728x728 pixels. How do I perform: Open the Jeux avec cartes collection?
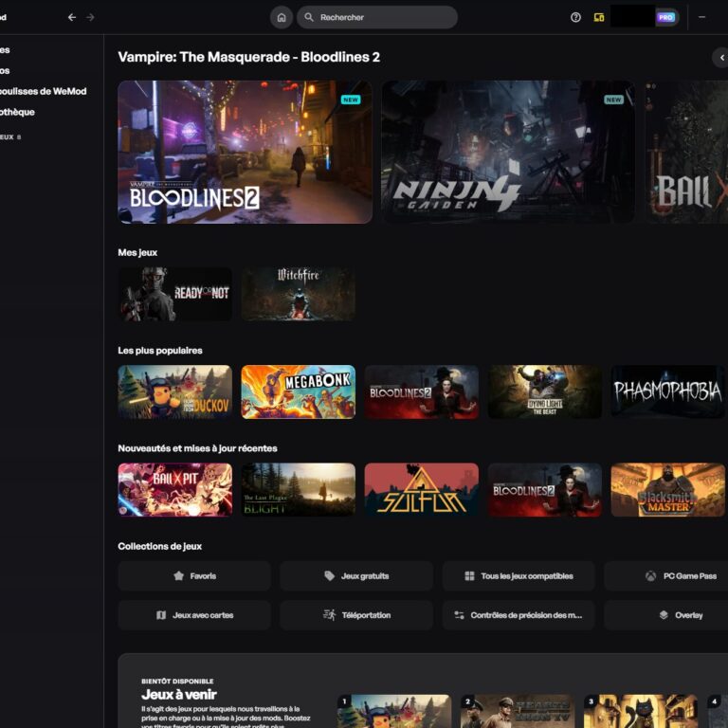tap(194, 615)
